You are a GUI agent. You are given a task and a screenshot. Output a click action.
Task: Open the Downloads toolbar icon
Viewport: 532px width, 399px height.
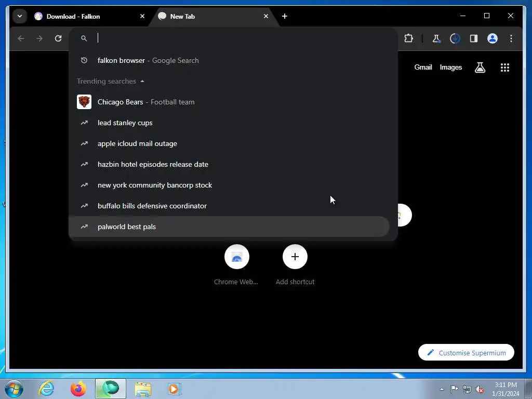click(x=455, y=38)
